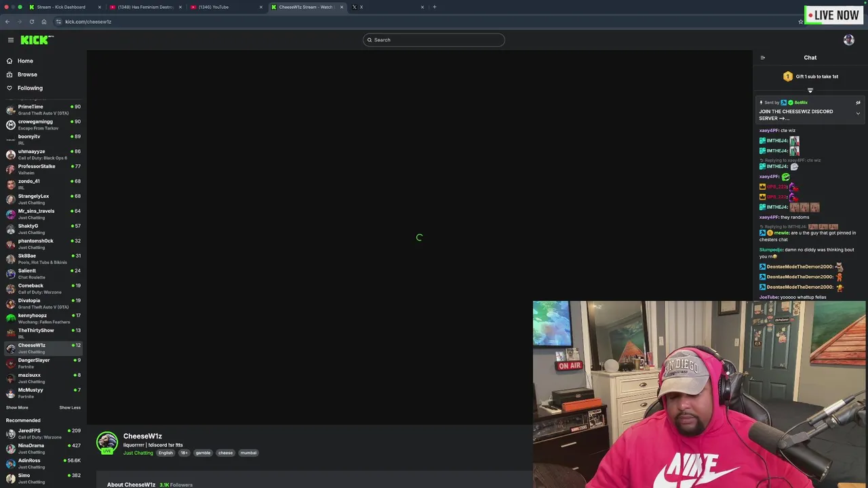Image resolution: width=868 pixels, height=488 pixels.
Task: Open Comeback channel from list
Action: pos(43,289)
